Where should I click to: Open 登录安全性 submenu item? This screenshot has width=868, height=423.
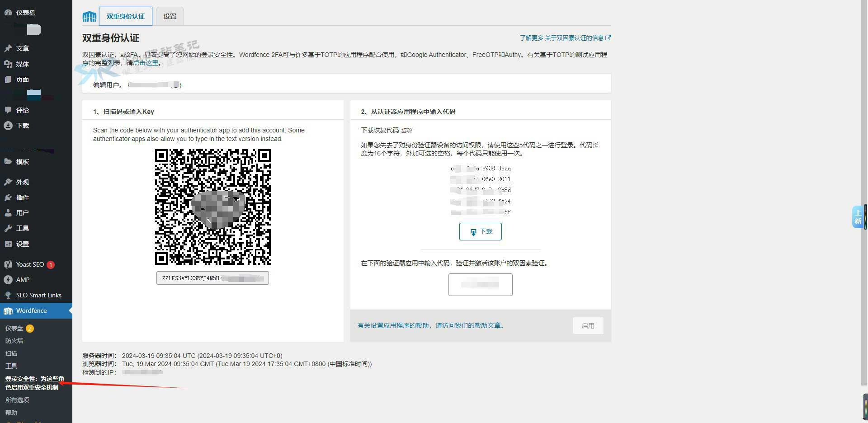click(x=34, y=383)
